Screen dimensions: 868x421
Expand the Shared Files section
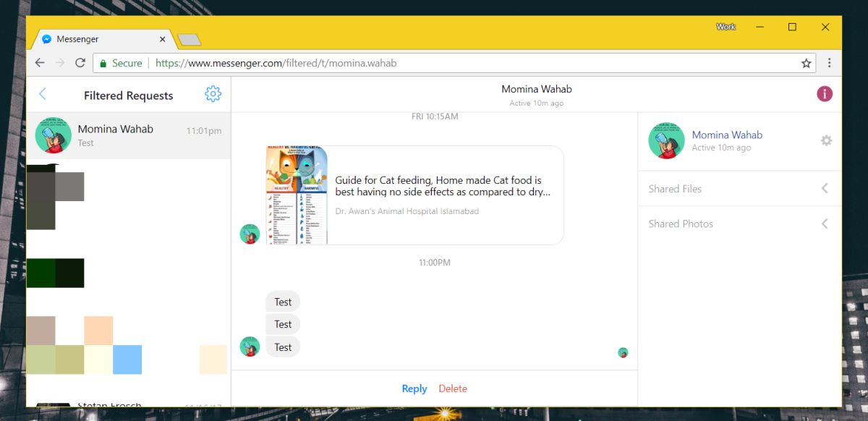coord(739,189)
